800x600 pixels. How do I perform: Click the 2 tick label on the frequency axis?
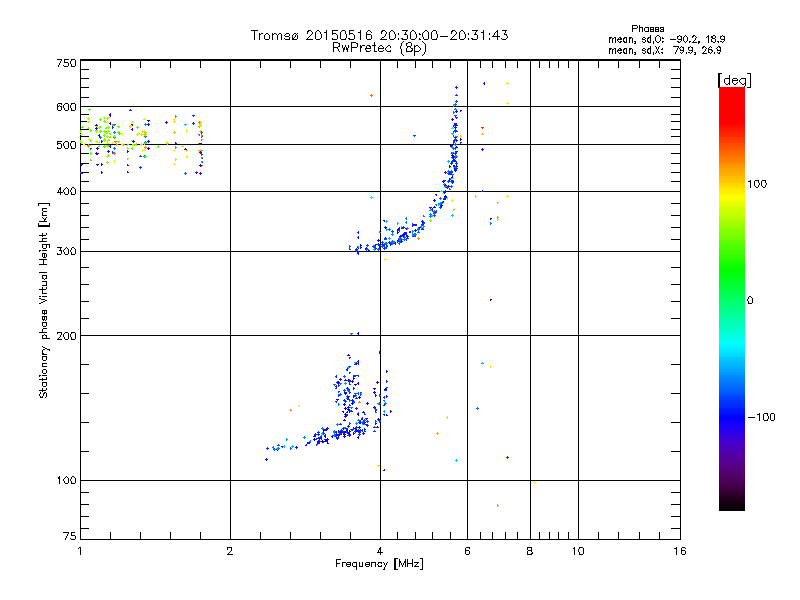(230, 552)
